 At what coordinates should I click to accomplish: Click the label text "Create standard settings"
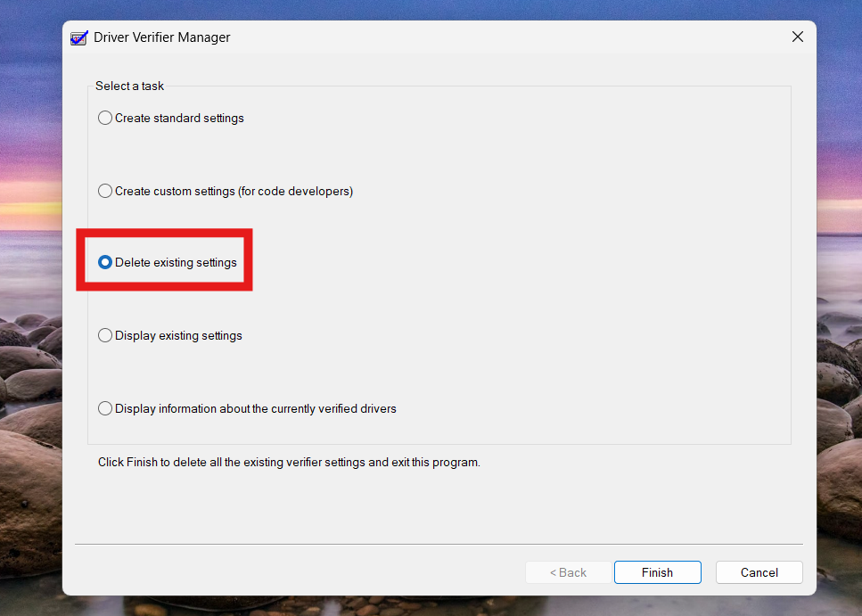click(179, 117)
